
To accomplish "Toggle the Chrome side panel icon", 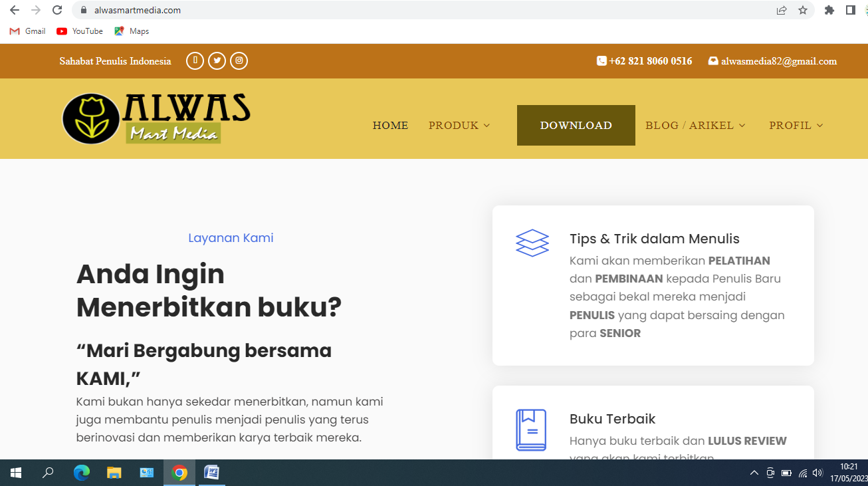I will (850, 10).
